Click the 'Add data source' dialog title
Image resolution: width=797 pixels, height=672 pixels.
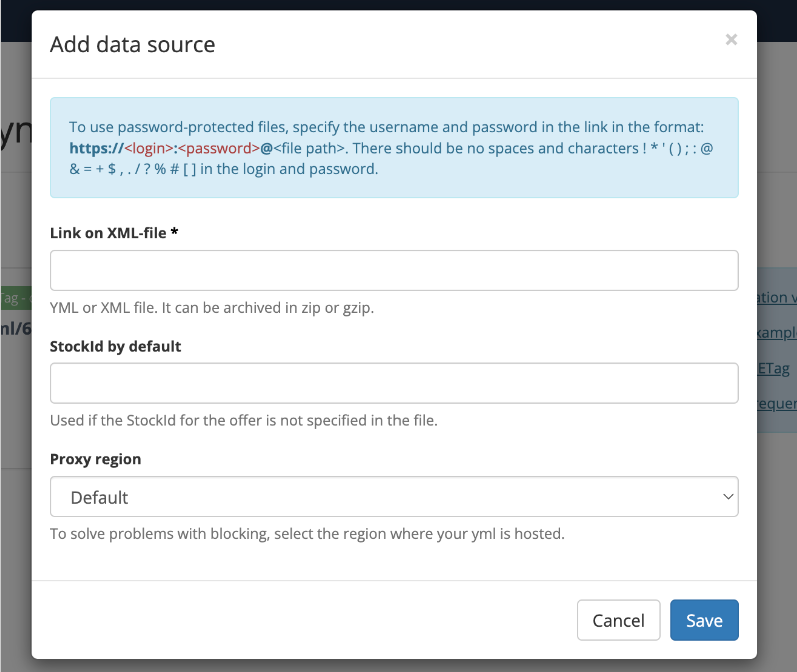click(132, 45)
